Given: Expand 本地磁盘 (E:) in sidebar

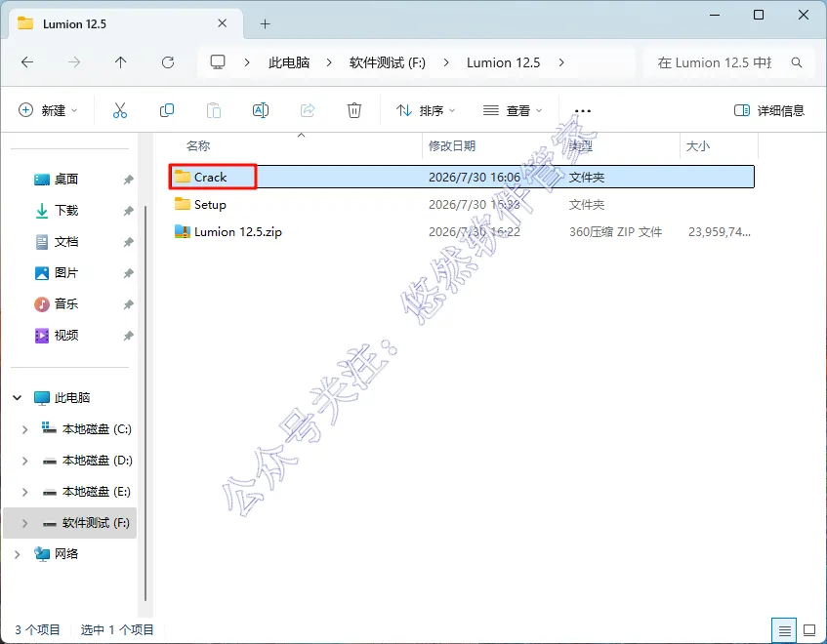Looking at the screenshot, I should pos(24,492).
